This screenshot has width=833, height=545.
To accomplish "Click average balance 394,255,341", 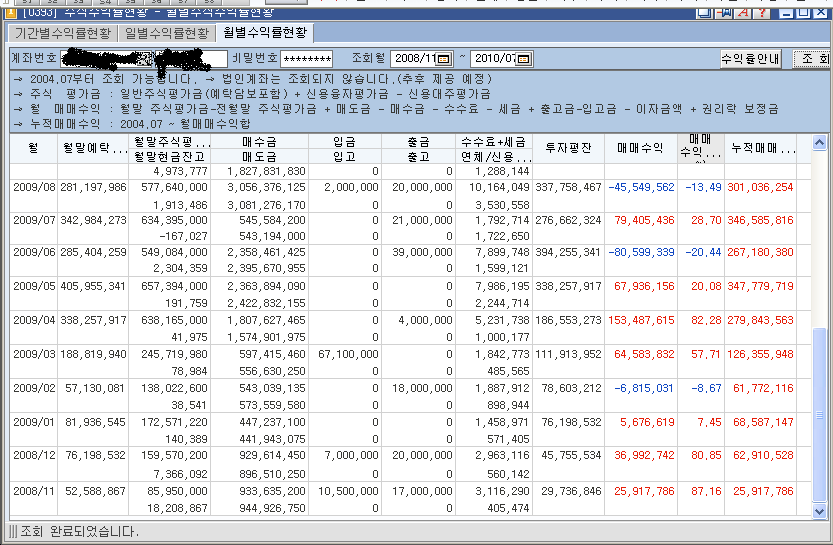I will tap(568, 252).
